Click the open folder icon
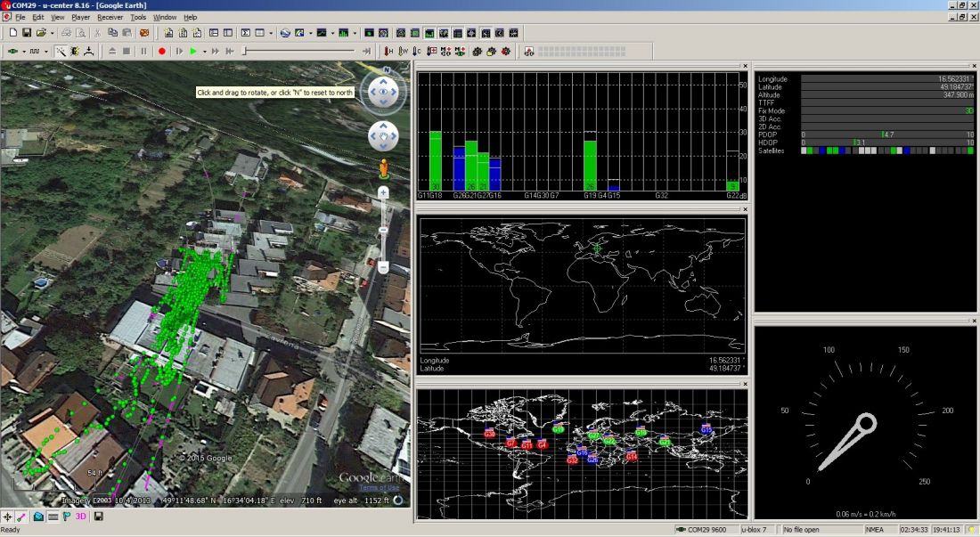Image resolution: width=980 pixels, height=537 pixels. coord(41,32)
